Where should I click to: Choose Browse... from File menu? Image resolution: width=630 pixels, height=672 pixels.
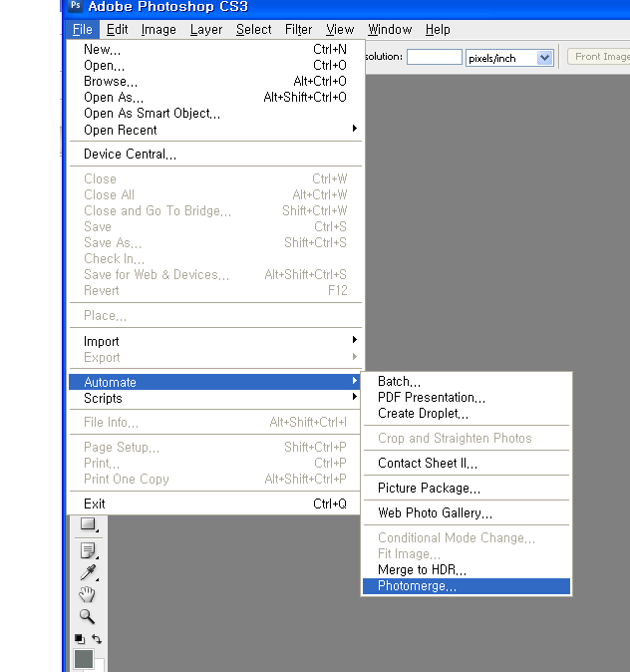215,81
